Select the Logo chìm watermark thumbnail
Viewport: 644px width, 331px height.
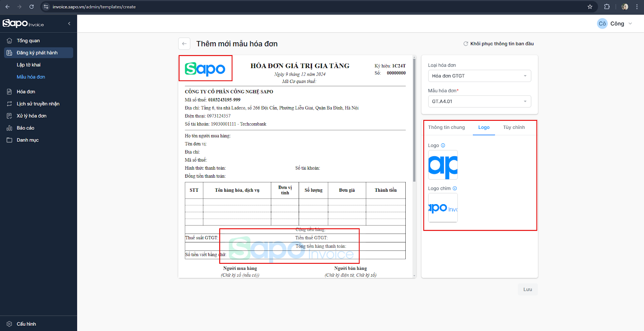443,208
